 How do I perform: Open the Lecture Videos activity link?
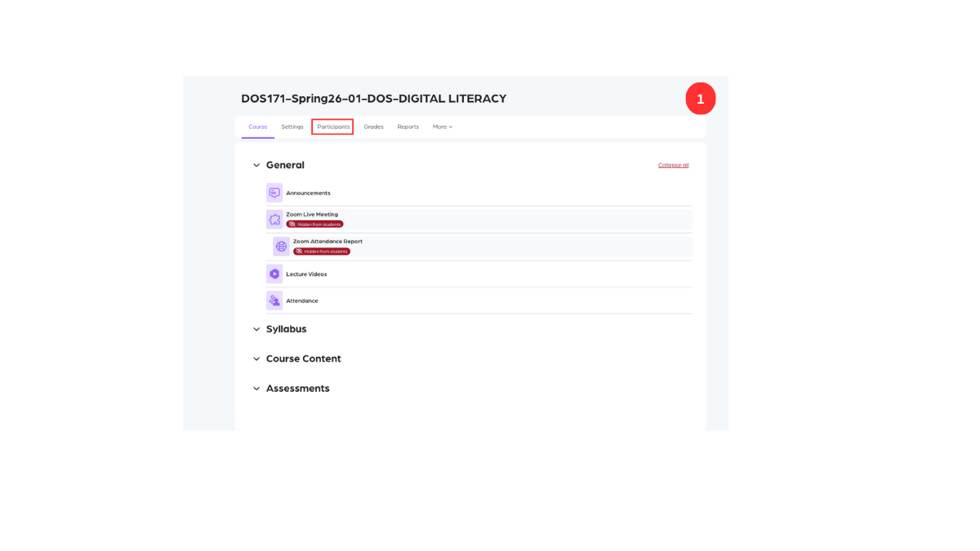tap(306, 274)
